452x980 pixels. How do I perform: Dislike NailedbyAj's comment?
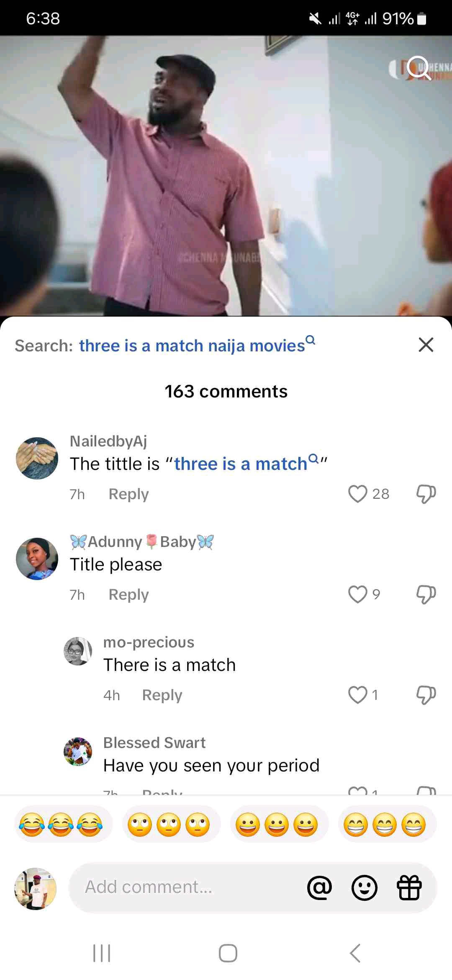(426, 494)
